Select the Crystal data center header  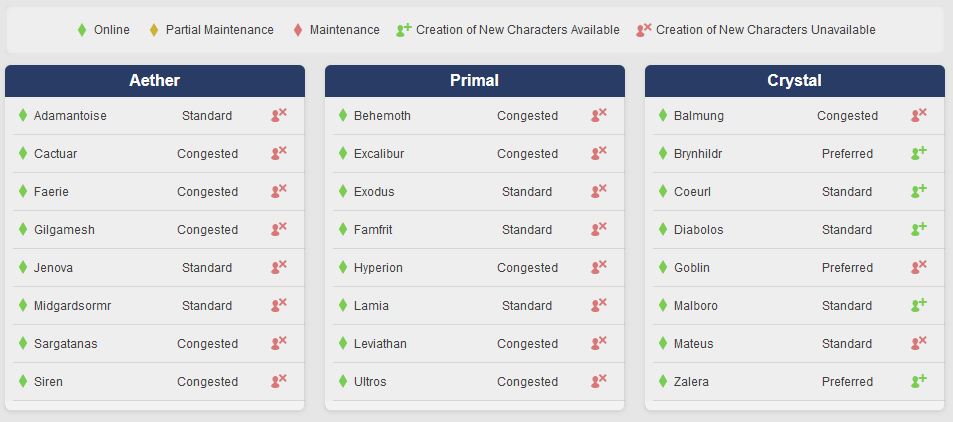coord(795,81)
